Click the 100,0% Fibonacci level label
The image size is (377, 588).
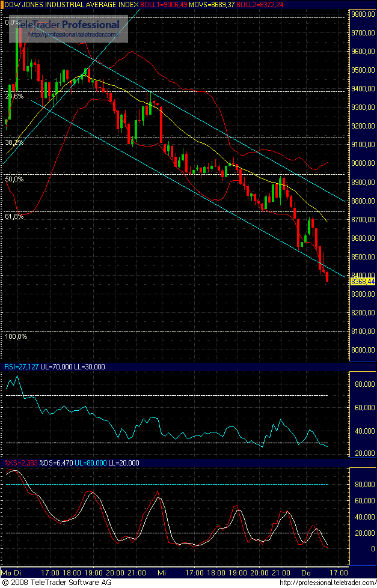coord(16,336)
